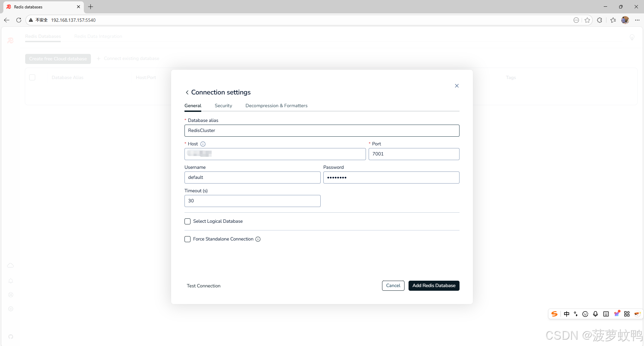
Task: Click the Tags column header
Action: (x=511, y=78)
